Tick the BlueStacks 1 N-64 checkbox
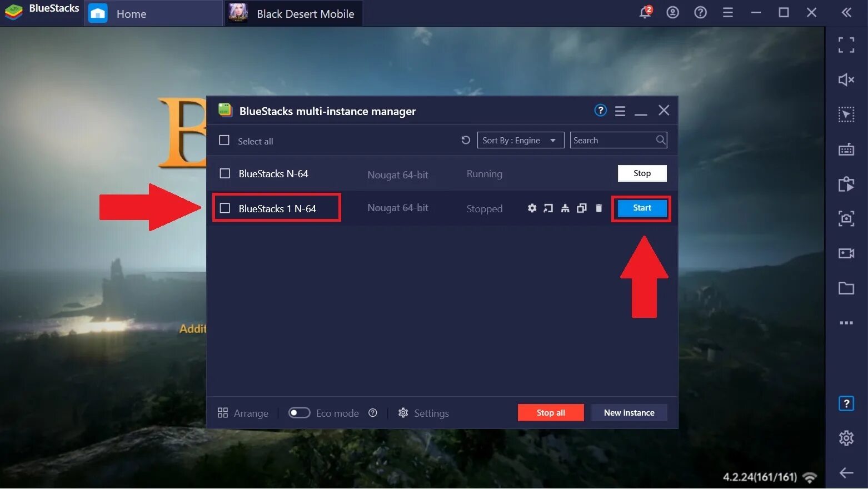 point(225,208)
